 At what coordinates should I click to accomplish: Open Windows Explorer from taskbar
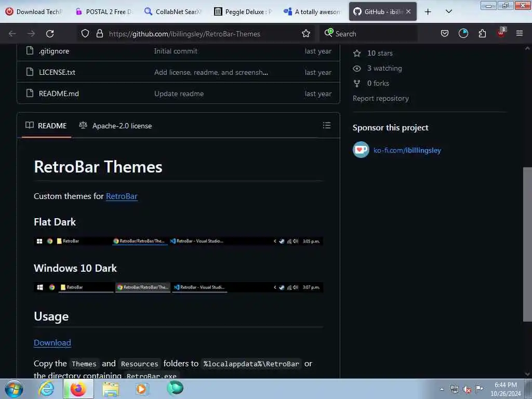111,389
